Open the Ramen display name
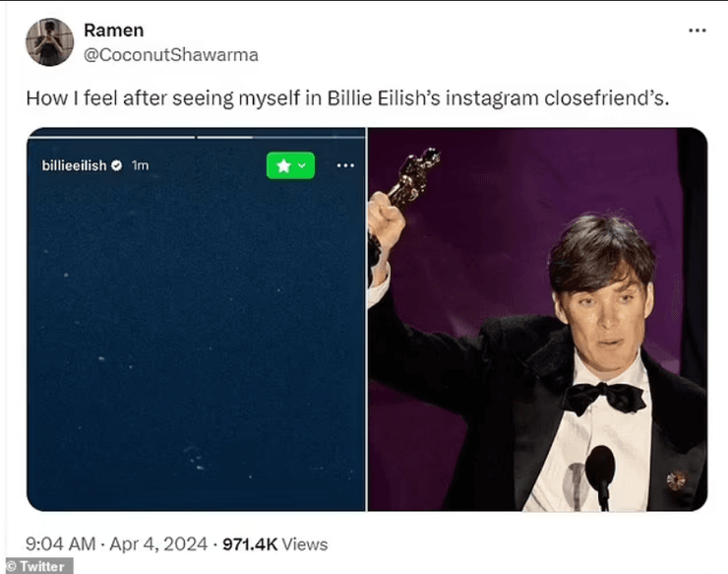This screenshot has height=574, width=728. coord(114,31)
